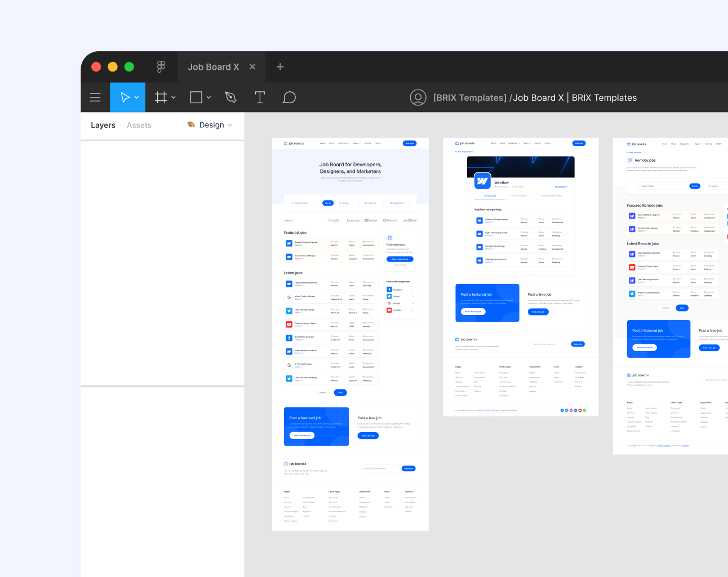Select the Layers tab
The height and width of the screenshot is (577, 728).
103,125
